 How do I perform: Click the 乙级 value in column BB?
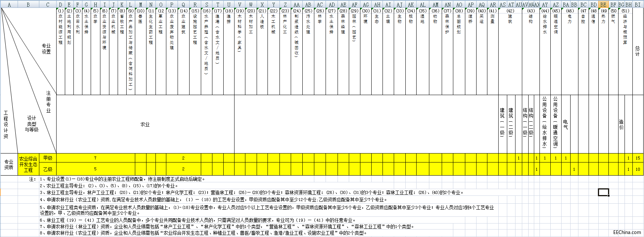pos(574,169)
